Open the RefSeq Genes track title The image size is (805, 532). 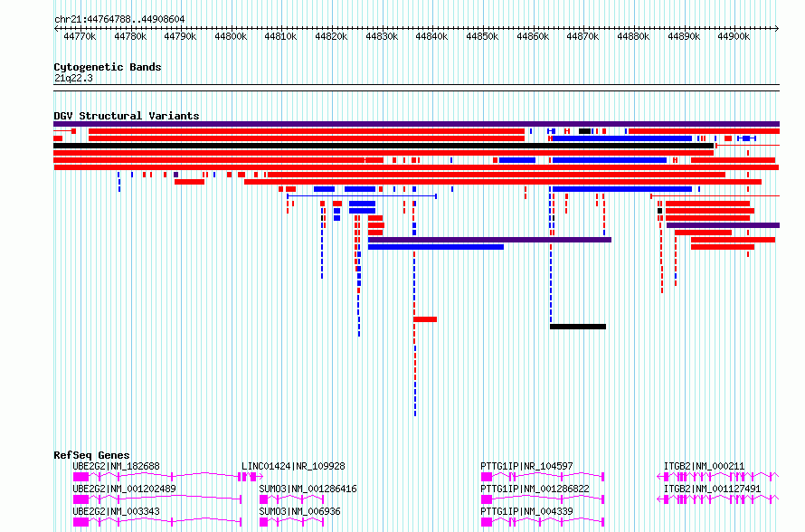click(x=91, y=455)
